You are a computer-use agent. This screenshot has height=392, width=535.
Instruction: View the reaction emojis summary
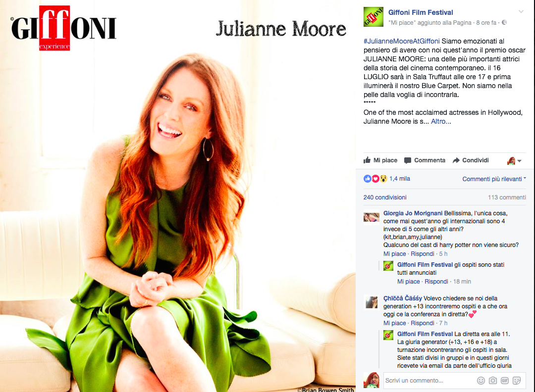point(375,179)
